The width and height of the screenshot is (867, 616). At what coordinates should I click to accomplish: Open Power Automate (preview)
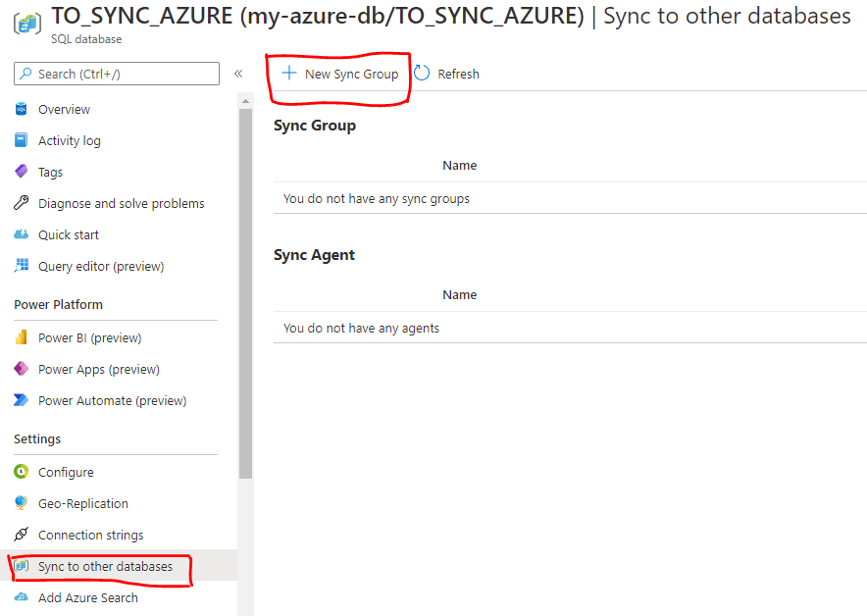pos(112,401)
